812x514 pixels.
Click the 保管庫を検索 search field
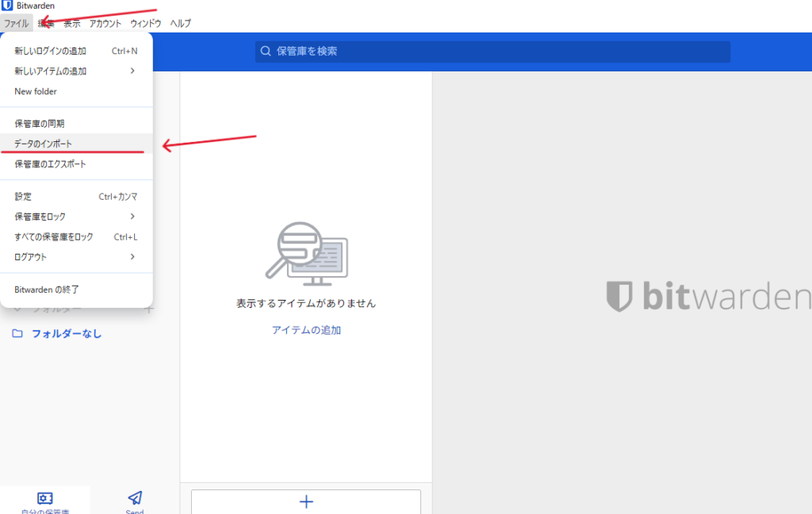492,52
